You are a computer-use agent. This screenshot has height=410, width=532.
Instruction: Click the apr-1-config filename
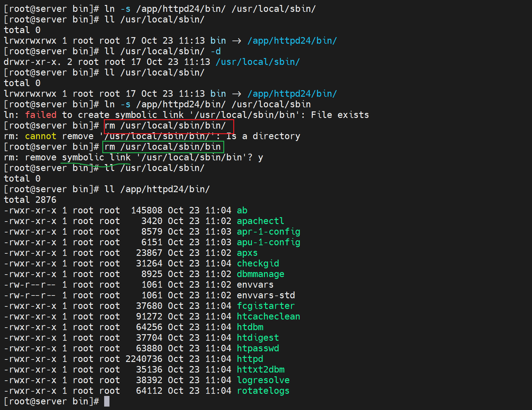coord(268,232)
